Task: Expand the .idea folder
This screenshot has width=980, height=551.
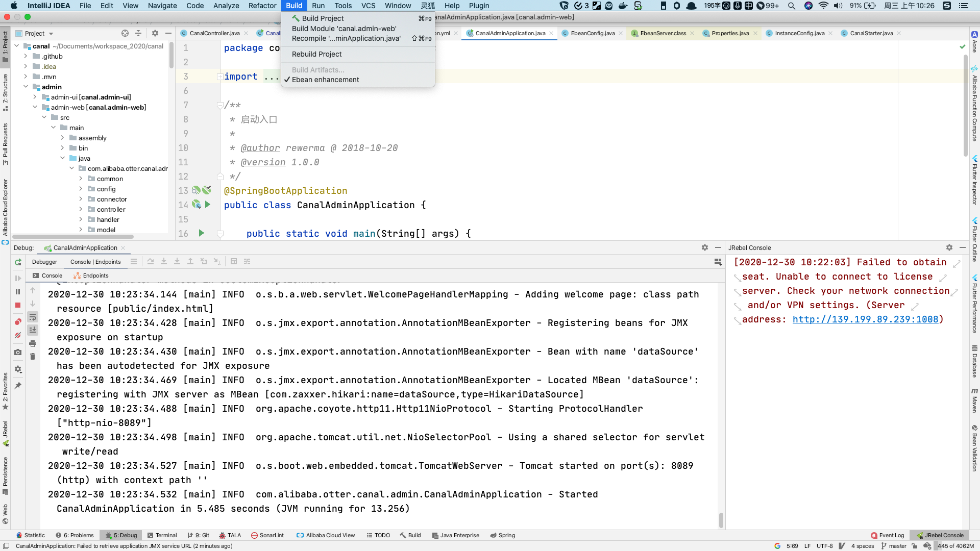Action: click(26, 66)
